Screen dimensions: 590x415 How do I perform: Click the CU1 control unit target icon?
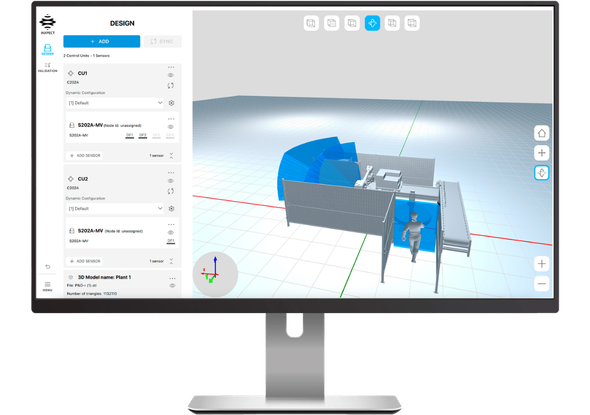pyautogui.click(x=70, y=73)
